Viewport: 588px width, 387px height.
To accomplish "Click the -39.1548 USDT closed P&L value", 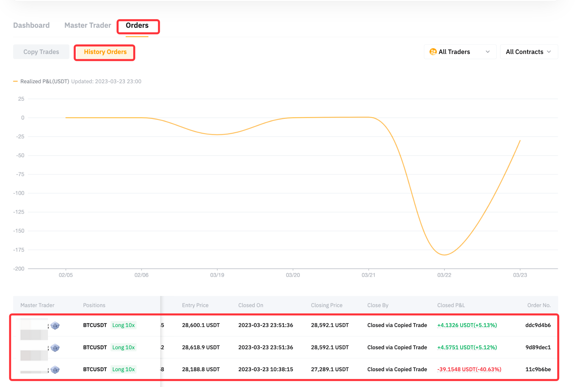I will click(469, 369).
